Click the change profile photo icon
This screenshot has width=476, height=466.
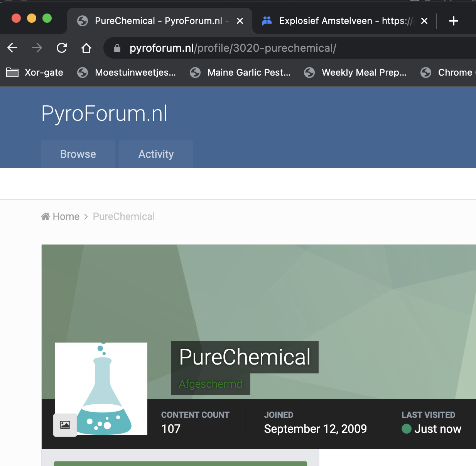tap(65, 425)
